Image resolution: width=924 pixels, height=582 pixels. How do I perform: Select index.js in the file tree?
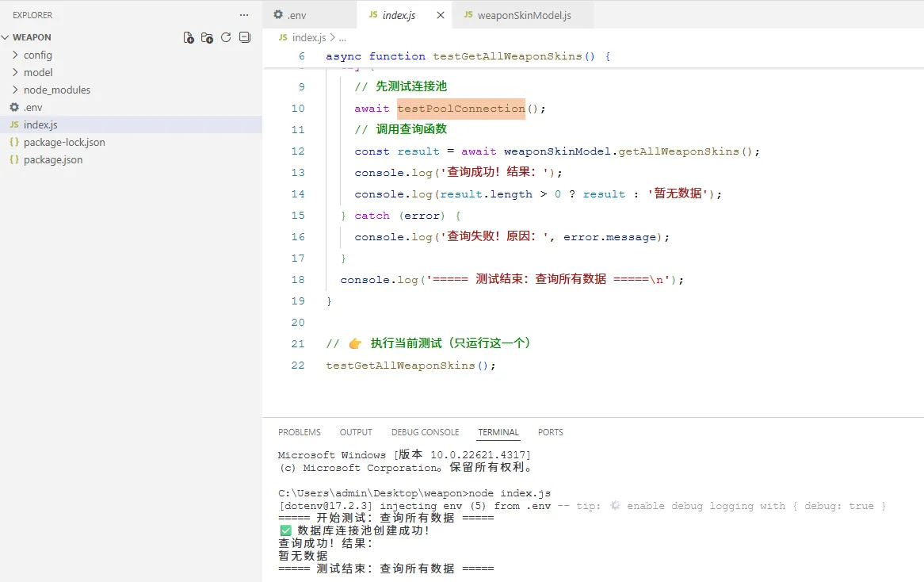click(131, 124)
